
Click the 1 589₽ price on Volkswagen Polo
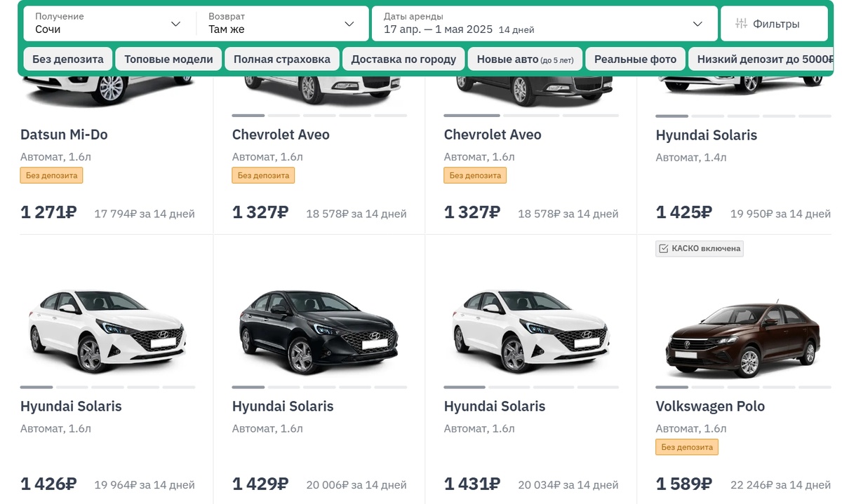(x=683, y=484)
